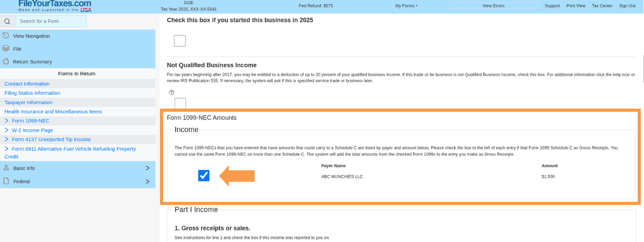Click the Federal document icon
This screenshot has width=644, height=242.
click(x=6, y=181)
